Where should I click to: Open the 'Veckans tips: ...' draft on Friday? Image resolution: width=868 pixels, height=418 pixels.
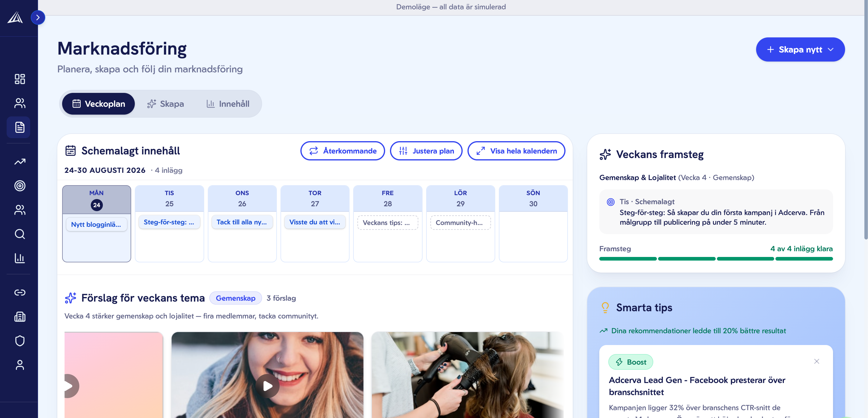[x=388, y=223]
